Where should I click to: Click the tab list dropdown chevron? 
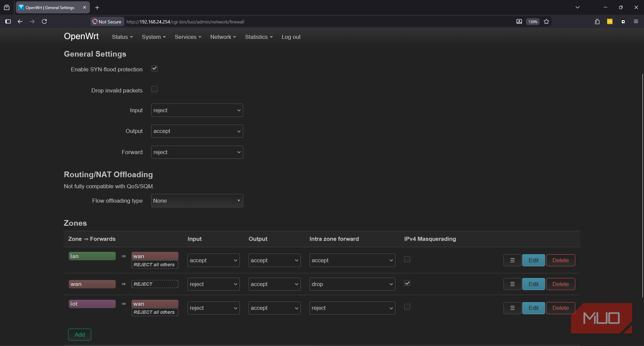coord(578,7)
